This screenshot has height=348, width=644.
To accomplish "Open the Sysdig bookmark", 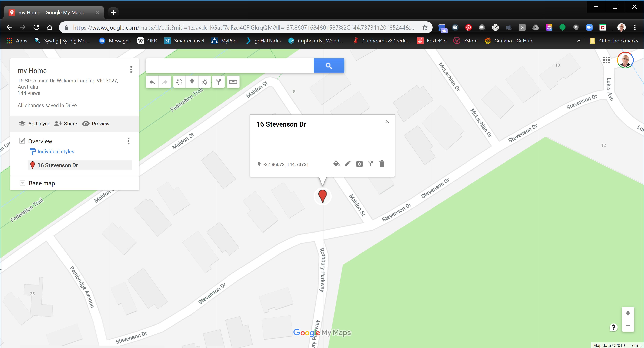I will pos(62,41).
